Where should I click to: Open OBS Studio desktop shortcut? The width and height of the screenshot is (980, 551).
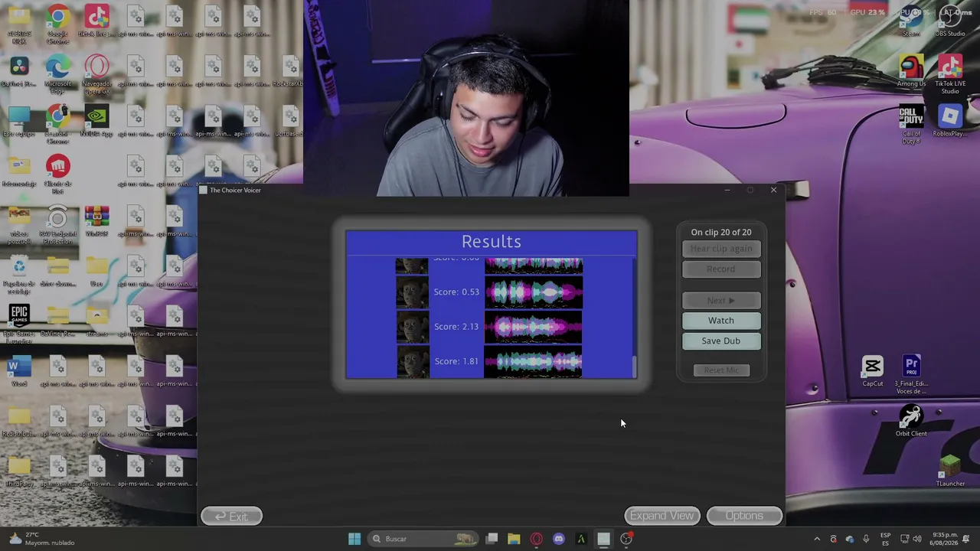pyautogui.click(x=950, y=21)
